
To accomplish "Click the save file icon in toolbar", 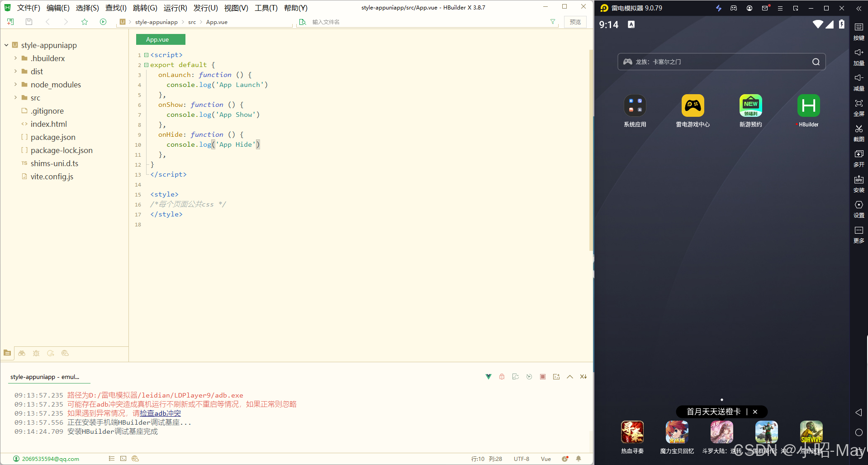I will pos(29,22).
